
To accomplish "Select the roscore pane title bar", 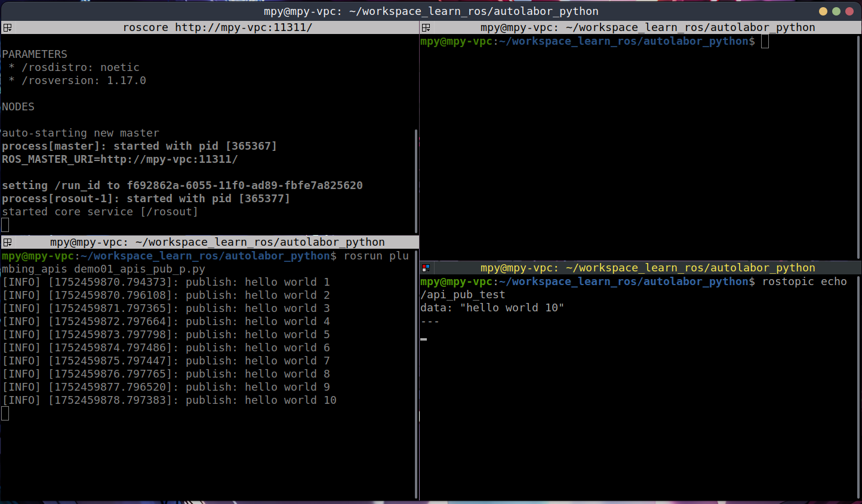I will click(x=217, y=27).
